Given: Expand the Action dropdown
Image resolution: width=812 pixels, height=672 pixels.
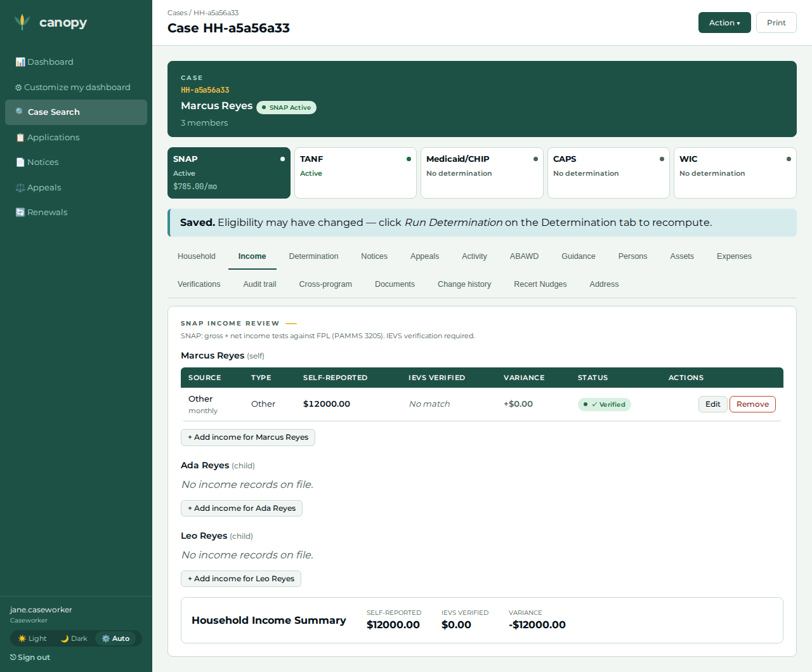Looking at the screenshot, I should coord(724,23).
